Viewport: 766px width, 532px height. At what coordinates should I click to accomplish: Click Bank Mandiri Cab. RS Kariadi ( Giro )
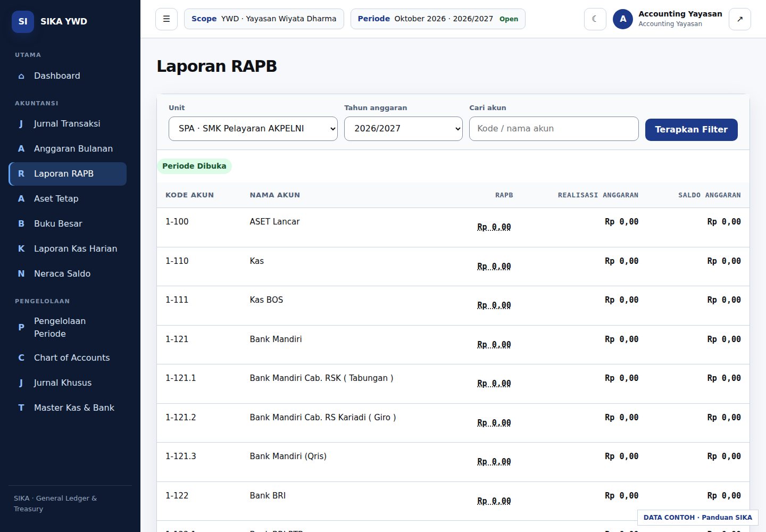click(323, 418)
